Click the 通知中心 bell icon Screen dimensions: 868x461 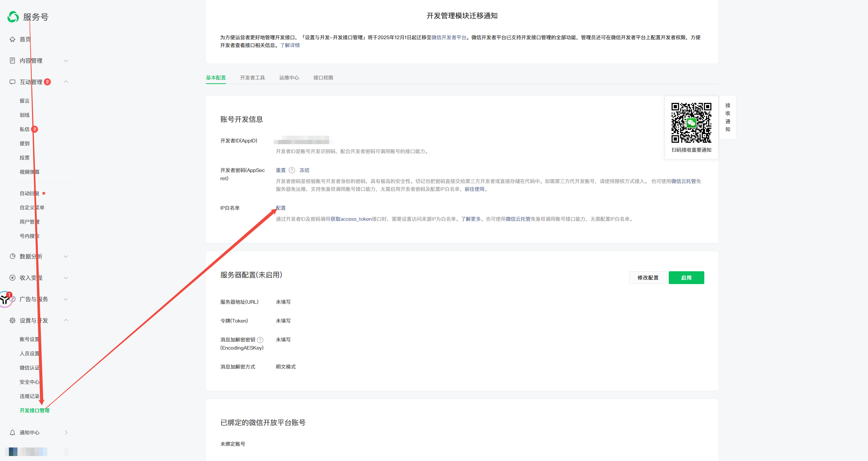(x=12, y=433)
